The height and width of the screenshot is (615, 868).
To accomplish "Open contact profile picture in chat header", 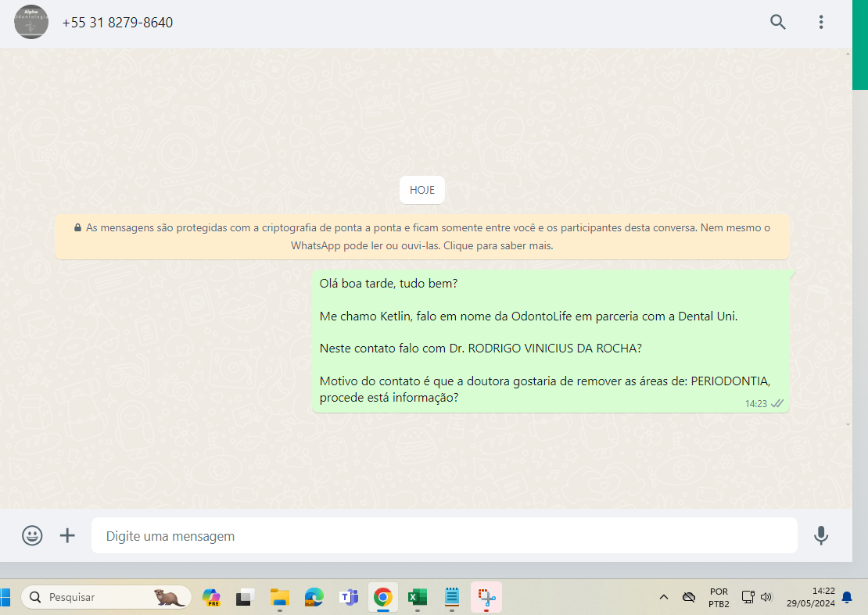I will (x=31, y=22).
